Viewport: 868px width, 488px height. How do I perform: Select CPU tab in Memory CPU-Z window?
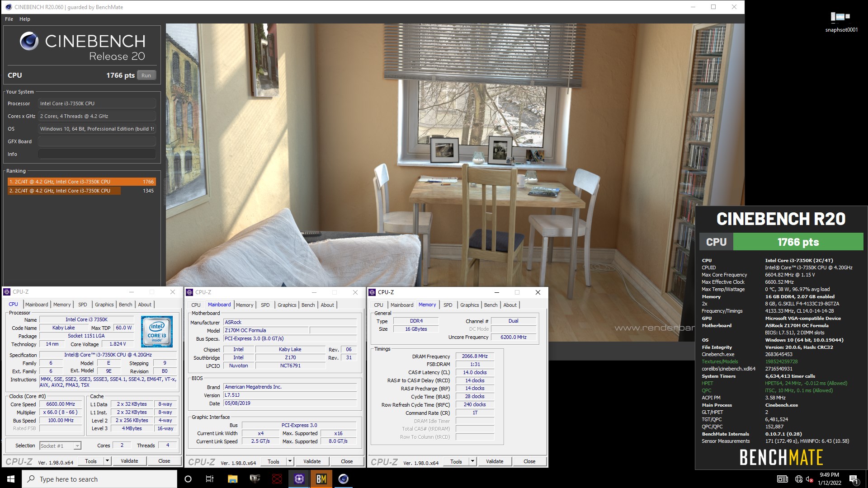[378, 305]
